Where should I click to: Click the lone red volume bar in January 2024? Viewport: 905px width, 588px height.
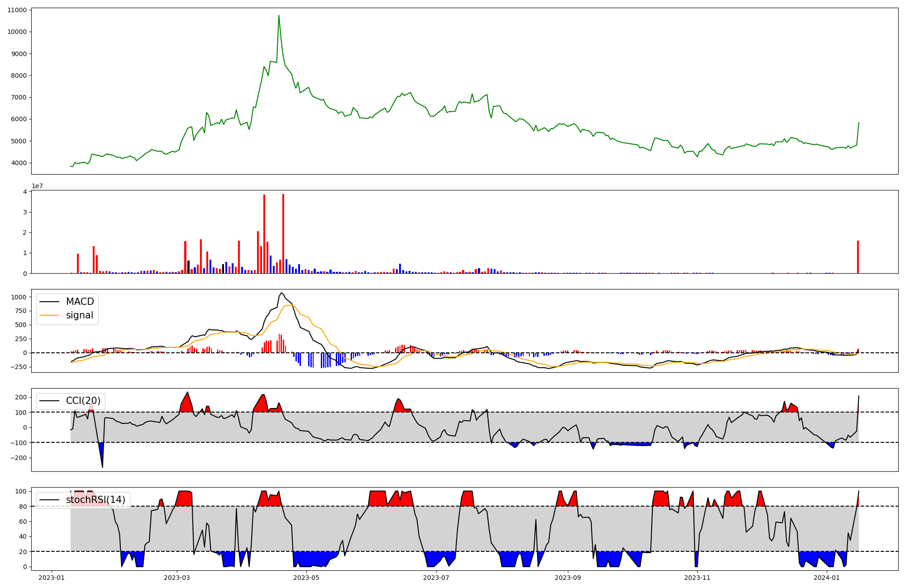click(x=858, y=257)
